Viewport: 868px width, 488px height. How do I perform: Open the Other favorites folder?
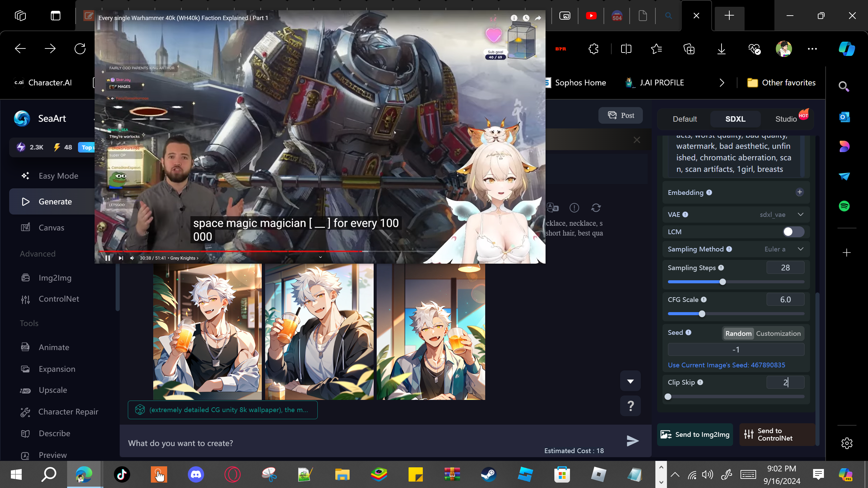[x=782, y=83]
